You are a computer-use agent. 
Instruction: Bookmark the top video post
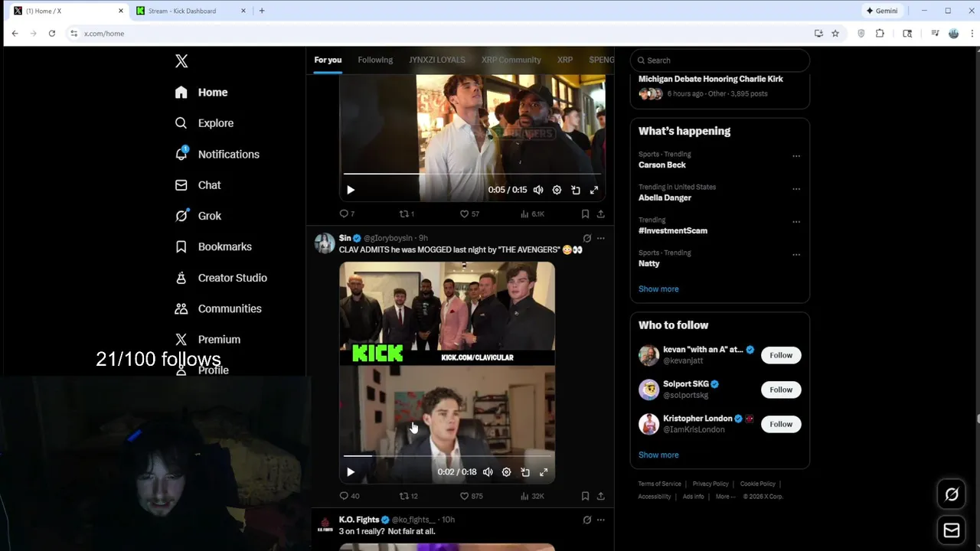(585, 214)
